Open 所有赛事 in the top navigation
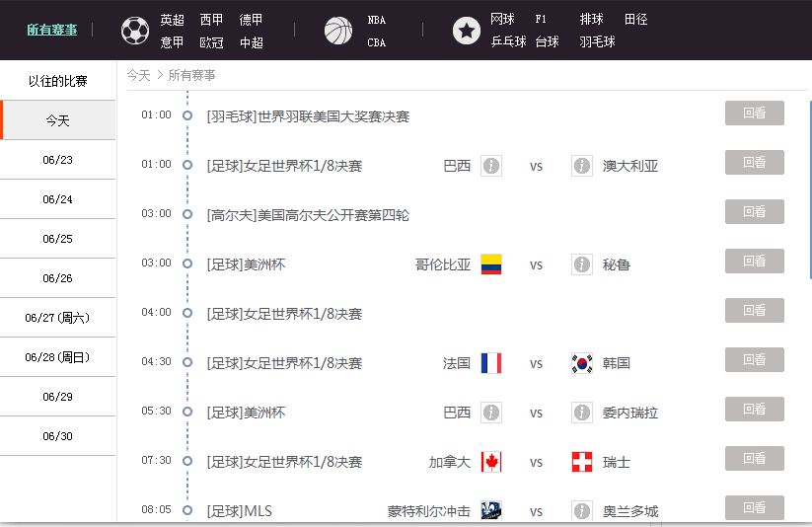The image size is (812, 527). [51, 30]
